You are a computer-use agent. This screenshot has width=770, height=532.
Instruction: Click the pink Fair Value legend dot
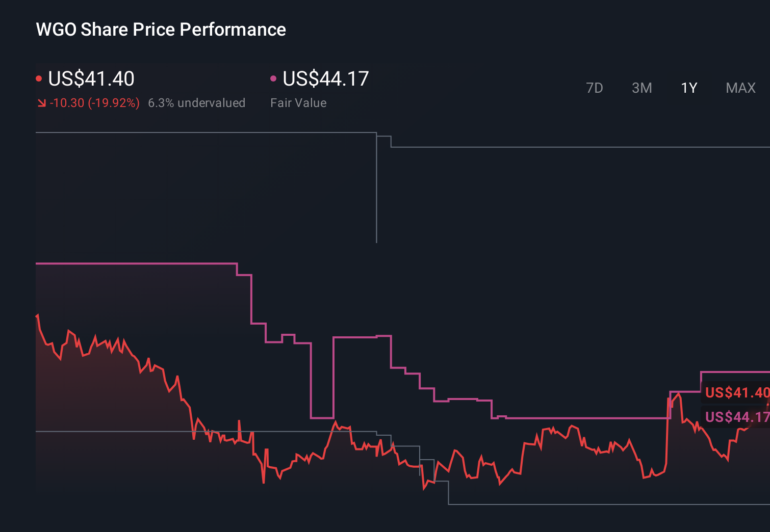(x=273, y=78)
